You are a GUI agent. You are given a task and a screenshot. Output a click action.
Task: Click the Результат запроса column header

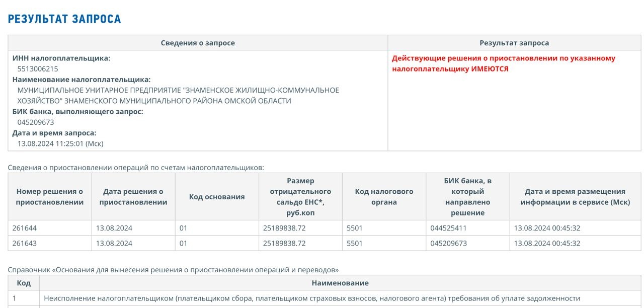[x=514, y=43]
